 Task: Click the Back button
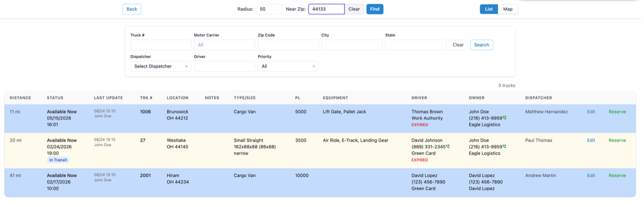[131, 9]
